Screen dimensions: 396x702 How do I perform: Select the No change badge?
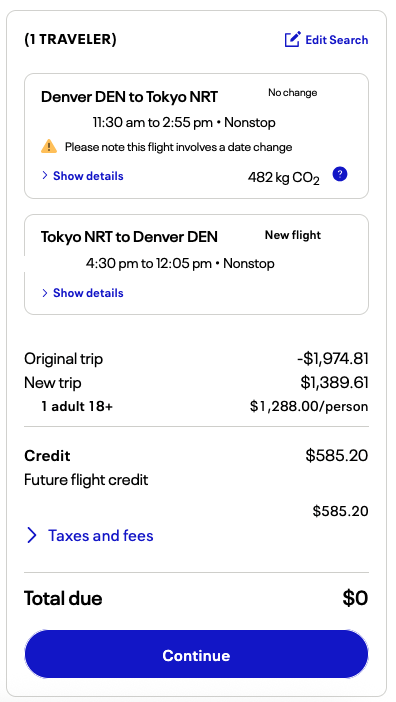(293, 93)
